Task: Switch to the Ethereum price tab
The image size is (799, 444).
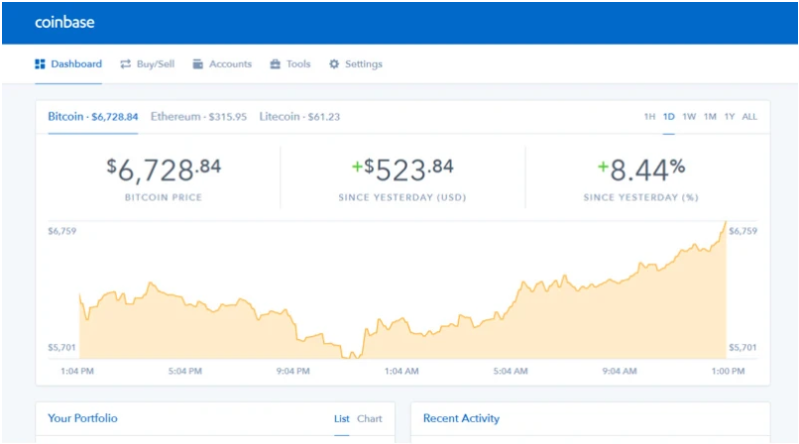Action: [198, 117]
